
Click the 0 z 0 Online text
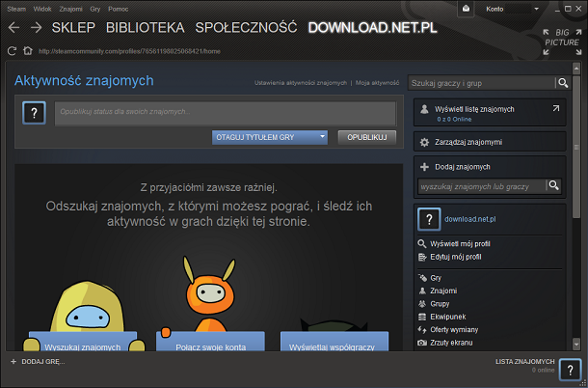pos(454,120)
